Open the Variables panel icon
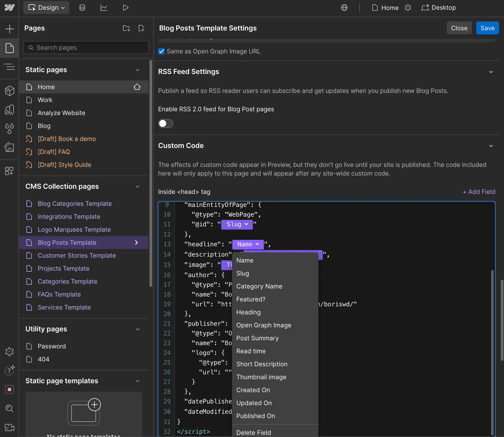The height and width of the screenshot is (437, 504). tap(9, 110)
